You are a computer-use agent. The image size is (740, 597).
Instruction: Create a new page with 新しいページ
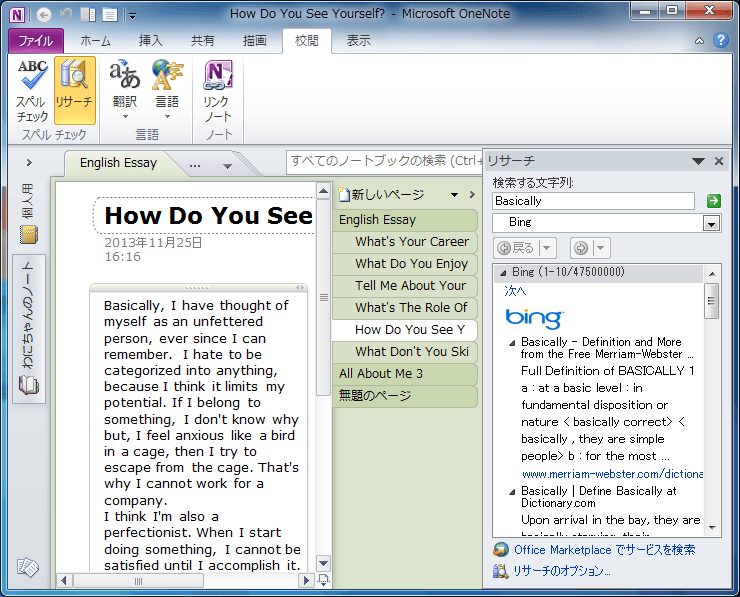point(382,194)
